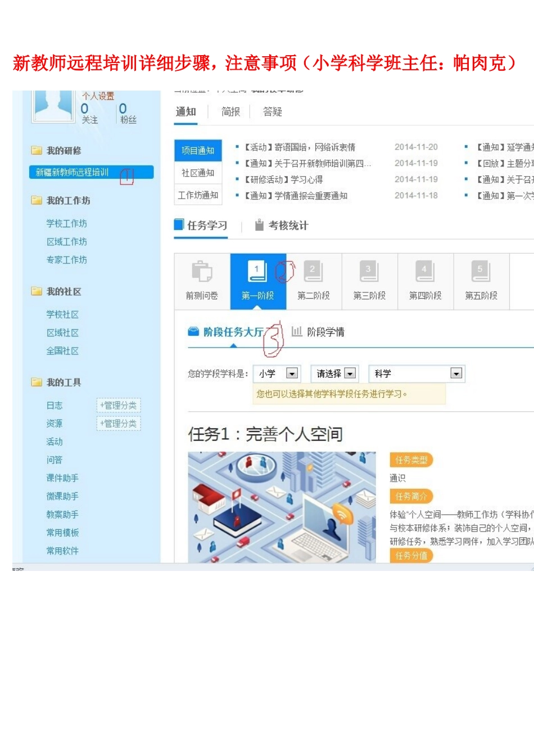Click the 前测问卷 clipboard icon
The width and height of the screenshot is (534, 756).
point(202,272)
